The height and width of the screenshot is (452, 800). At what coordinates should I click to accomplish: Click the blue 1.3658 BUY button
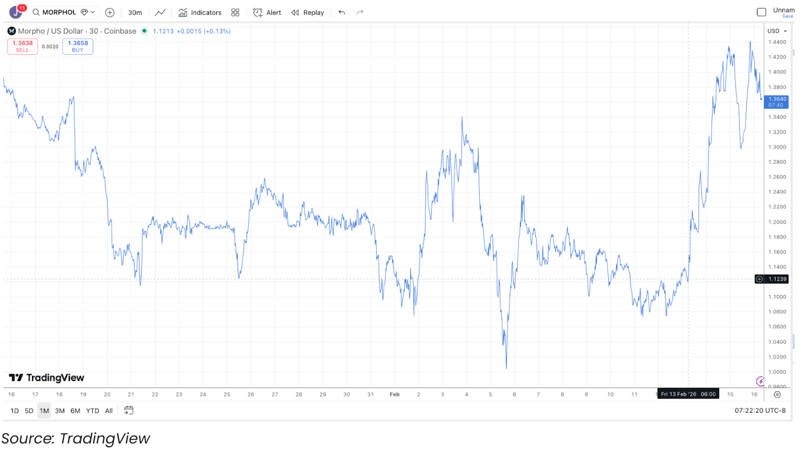[x=78, y=46]
